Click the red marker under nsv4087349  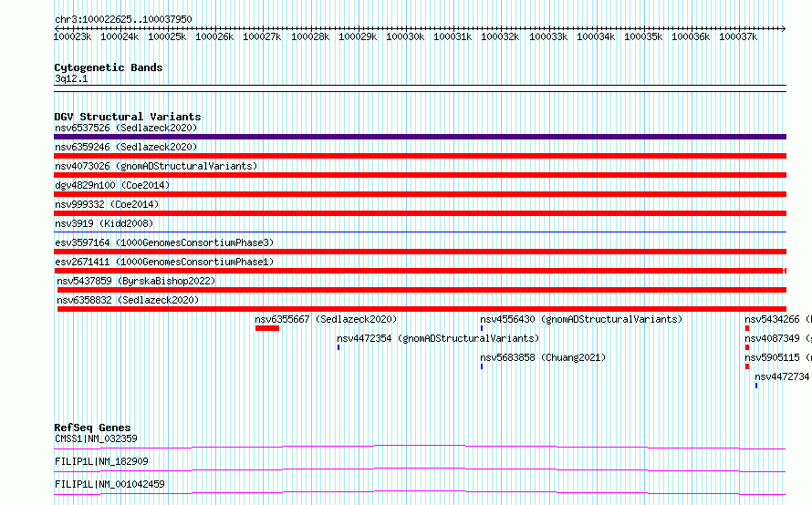pyautogui.click(x=747, y=347)
